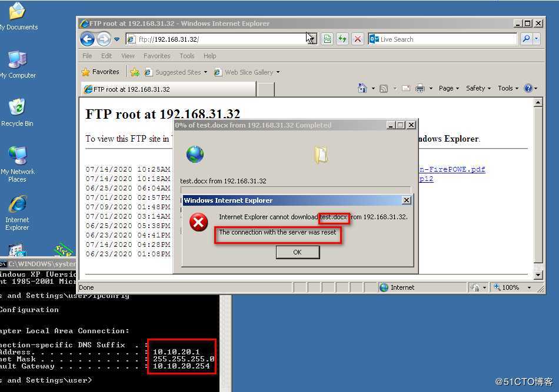Click the Internet zone status indicator
The width and height of the screenshot is (559, 392).
click(x=397, y=287)
